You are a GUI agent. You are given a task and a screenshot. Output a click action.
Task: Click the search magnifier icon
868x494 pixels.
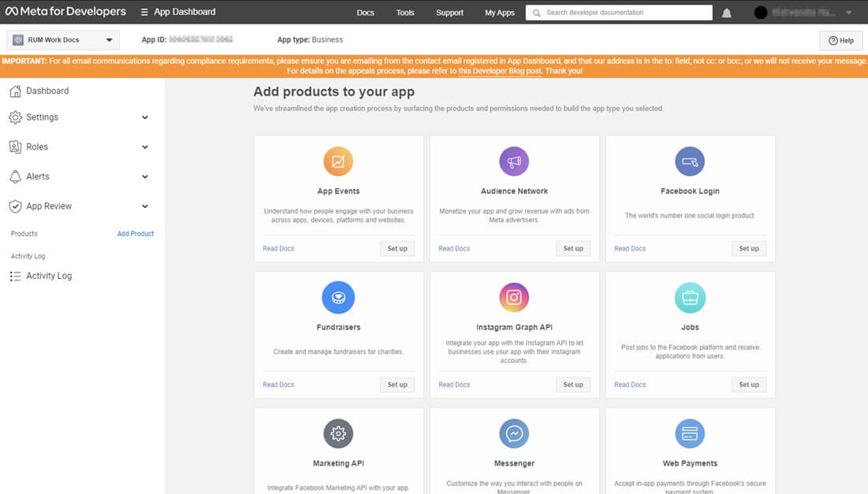(536, 13)
